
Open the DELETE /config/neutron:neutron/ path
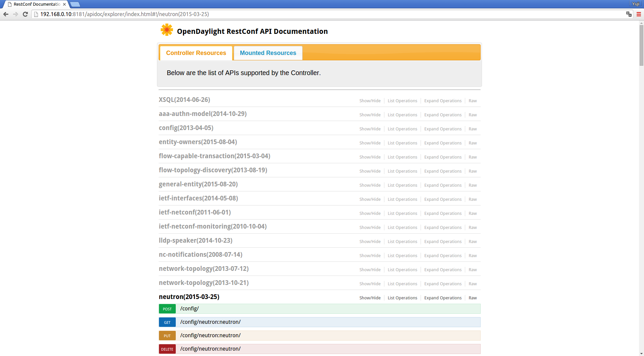click(210, 349)
